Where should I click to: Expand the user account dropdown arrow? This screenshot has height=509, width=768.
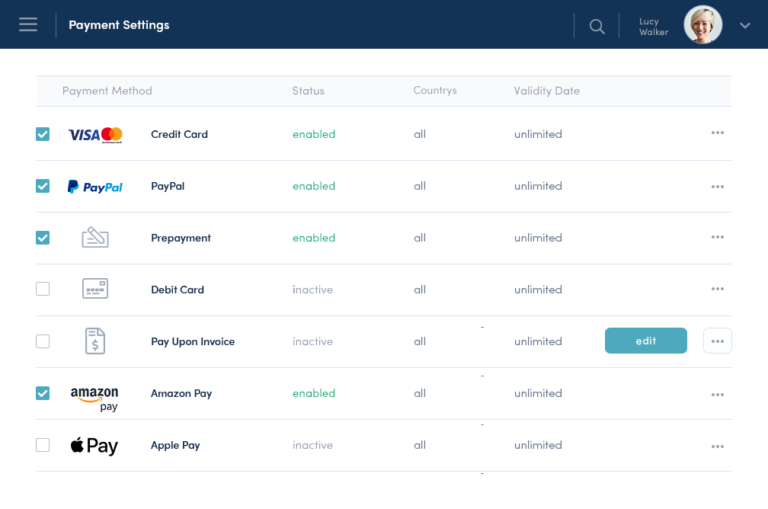pyautogui.click(x=745, y=26)
